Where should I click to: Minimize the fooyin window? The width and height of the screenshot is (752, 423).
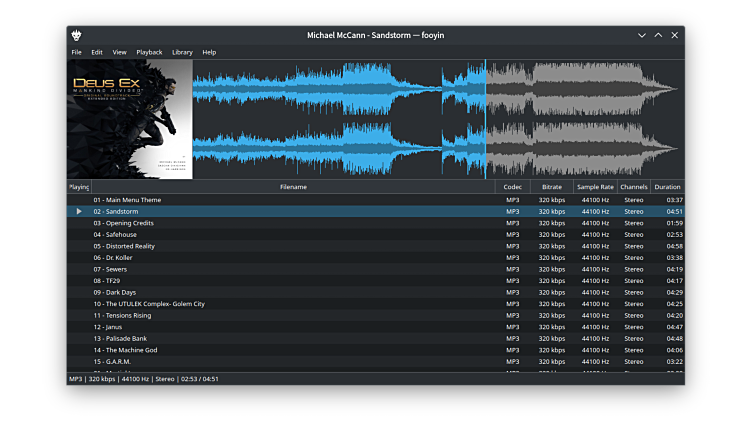(x=641, y=35)
